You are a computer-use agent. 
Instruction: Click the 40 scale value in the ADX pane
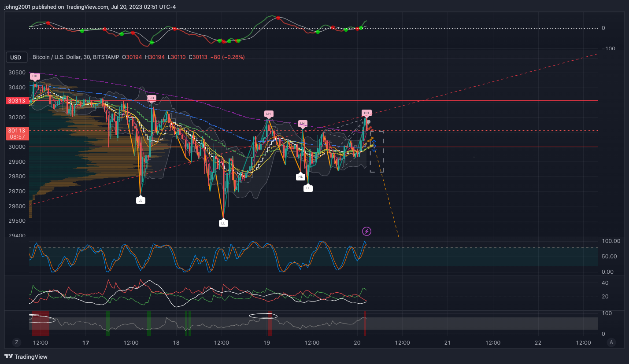(605, 283)
